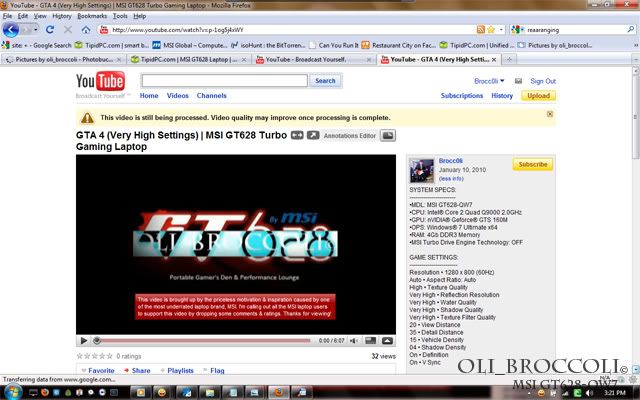Click the Sign Out link
The image size is (640, 400).
tap(543, 81)
